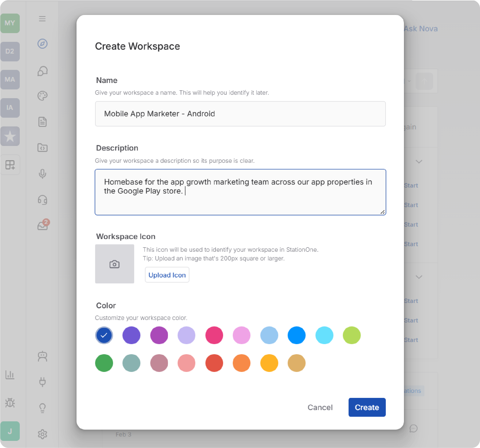Click Cancel to dismiss dialog
Viewport: 480px width, 448px height.
(x=320, y=407)
